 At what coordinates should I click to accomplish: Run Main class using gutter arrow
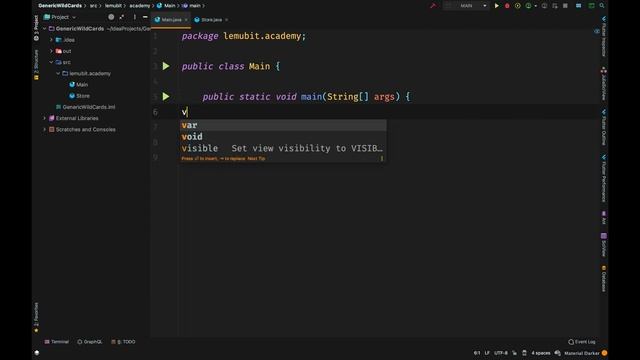point(166,66)
